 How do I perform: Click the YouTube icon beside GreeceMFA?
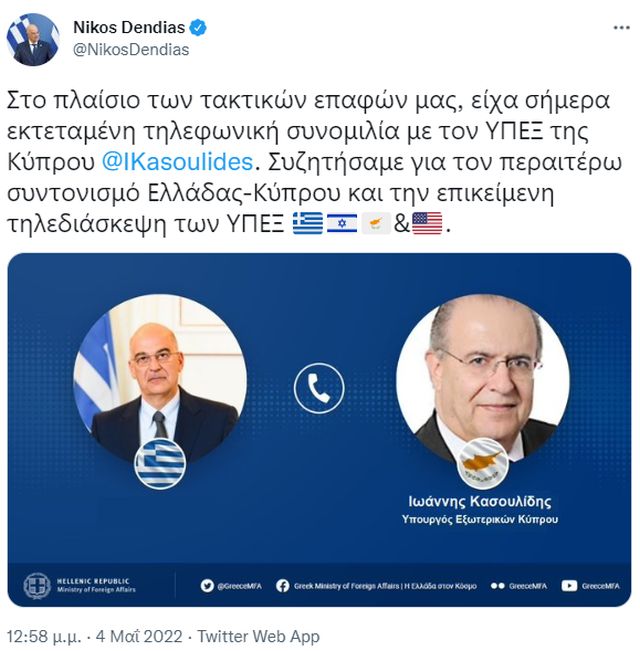pyautogui.click(x=569, y=586)
